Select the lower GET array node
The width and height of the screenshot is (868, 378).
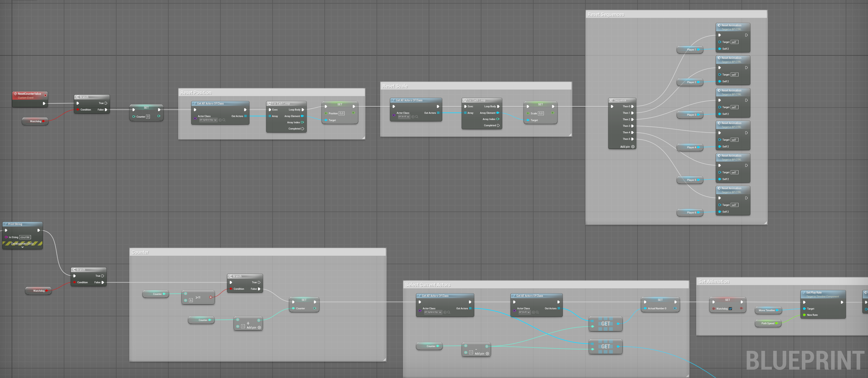tap(605, 347)
